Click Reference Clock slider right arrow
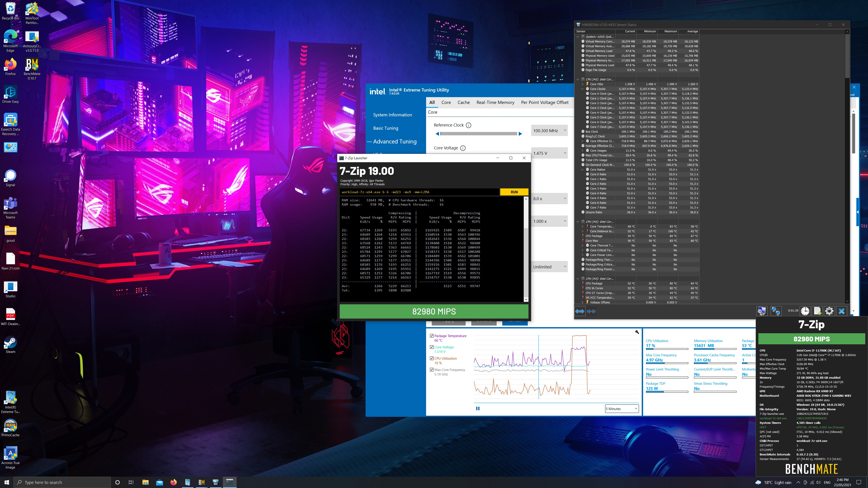This screenshot has width=868, height=488. point(520,134)
